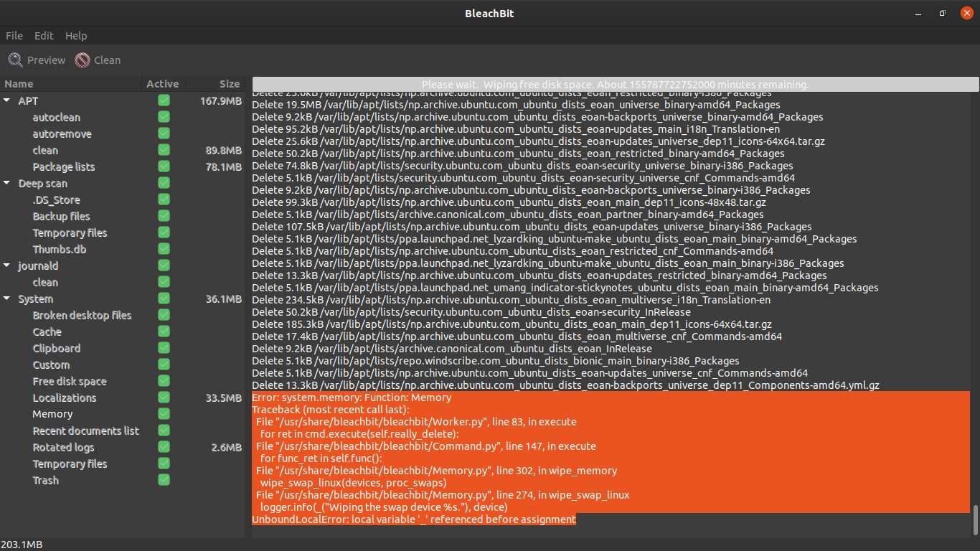
Task: Uncheck the System group checkbox
Action: point(164,298)
